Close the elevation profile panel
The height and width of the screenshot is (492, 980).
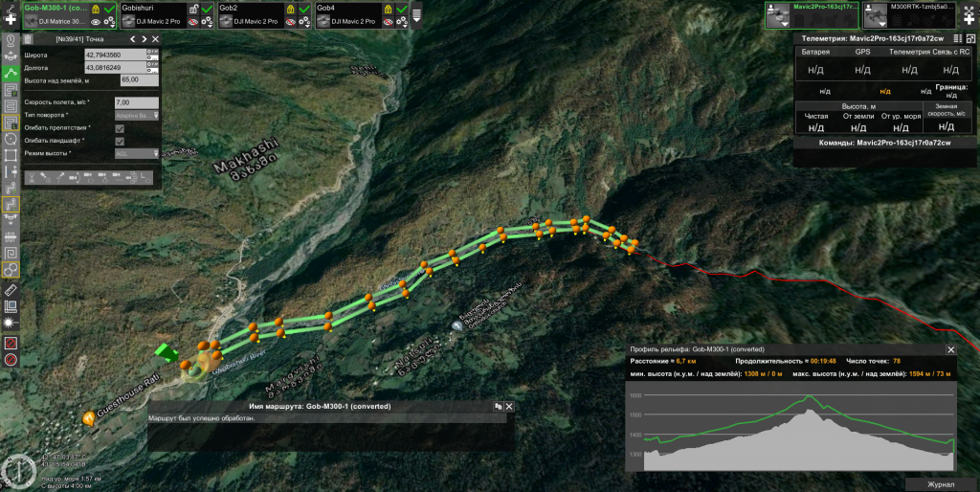point(950,350)
